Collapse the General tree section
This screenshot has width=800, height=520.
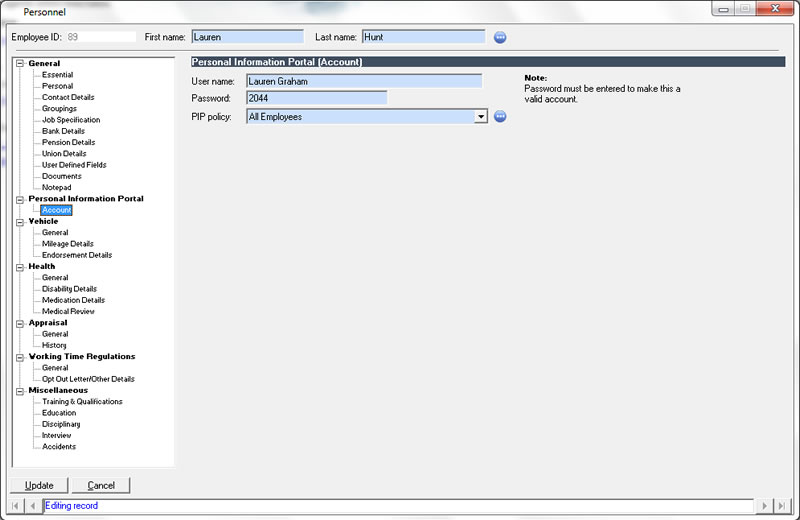20,64
